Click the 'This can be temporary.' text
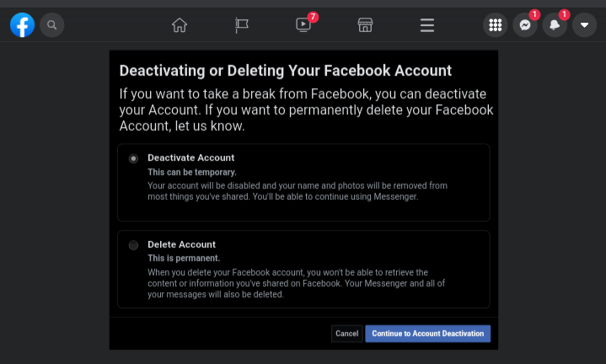 click(x=192, y=173)
